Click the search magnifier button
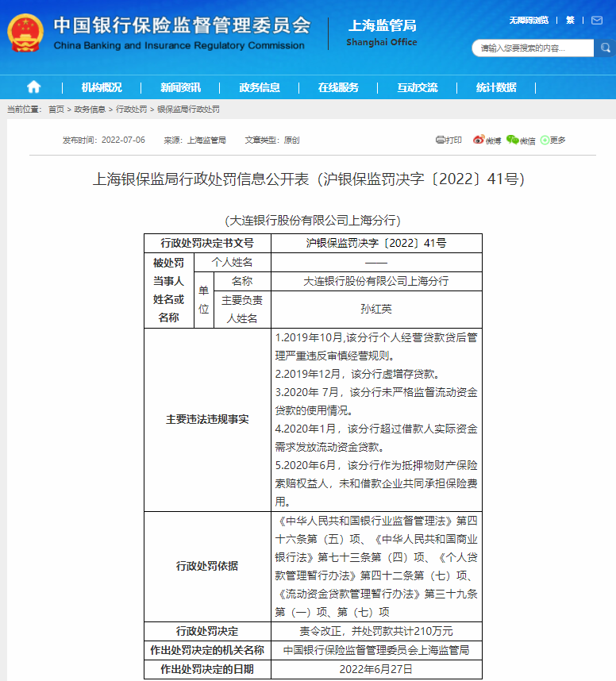Image resolution: width=616 pixels, height=681 pixels. point(603,48)
